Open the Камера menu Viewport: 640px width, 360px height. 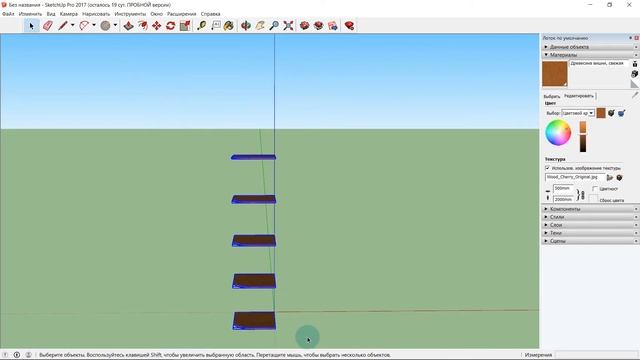click(x=69, y=14)
